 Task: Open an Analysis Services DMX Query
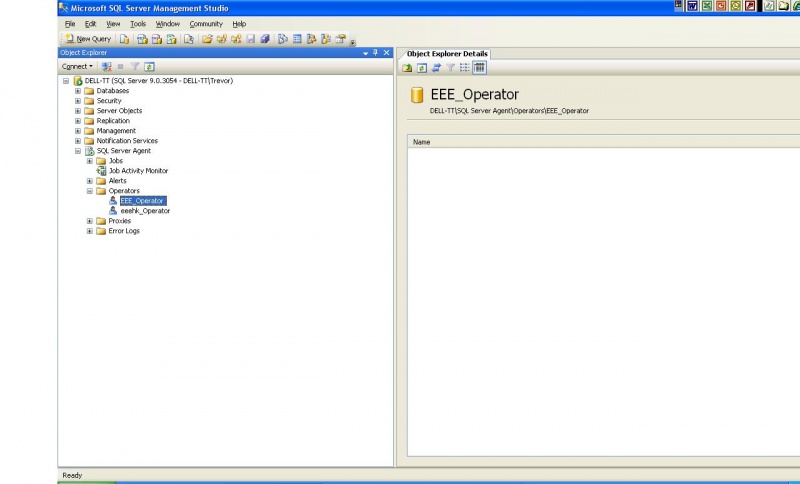[157, 39]
